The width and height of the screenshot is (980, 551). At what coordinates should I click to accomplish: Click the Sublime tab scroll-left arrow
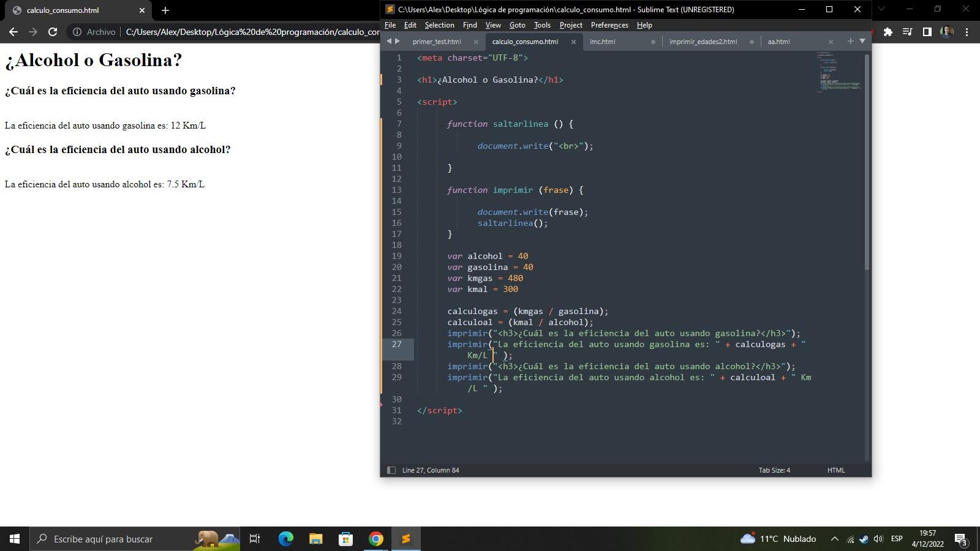(388, 41)
